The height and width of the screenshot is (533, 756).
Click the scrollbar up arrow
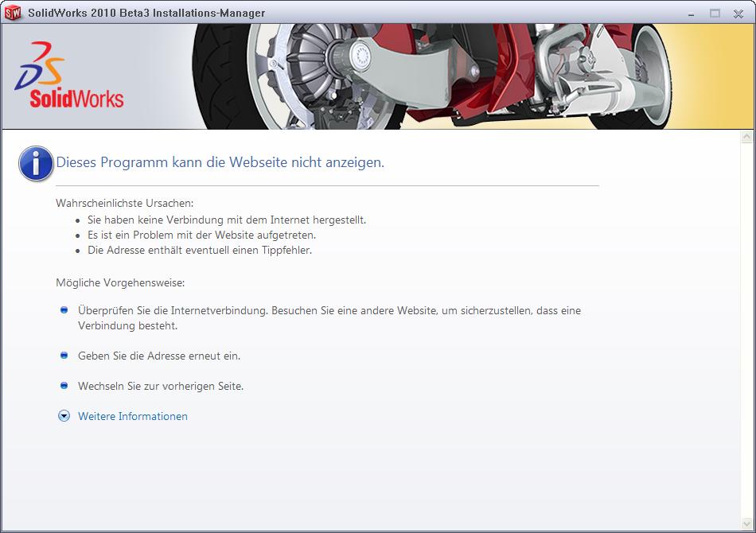(746, 138)
